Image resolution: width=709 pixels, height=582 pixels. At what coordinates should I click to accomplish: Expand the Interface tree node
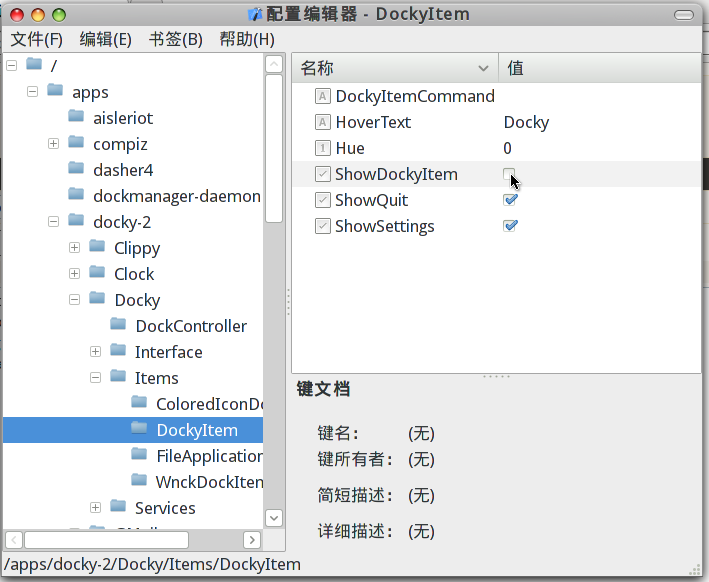click(x=95, y=352)
